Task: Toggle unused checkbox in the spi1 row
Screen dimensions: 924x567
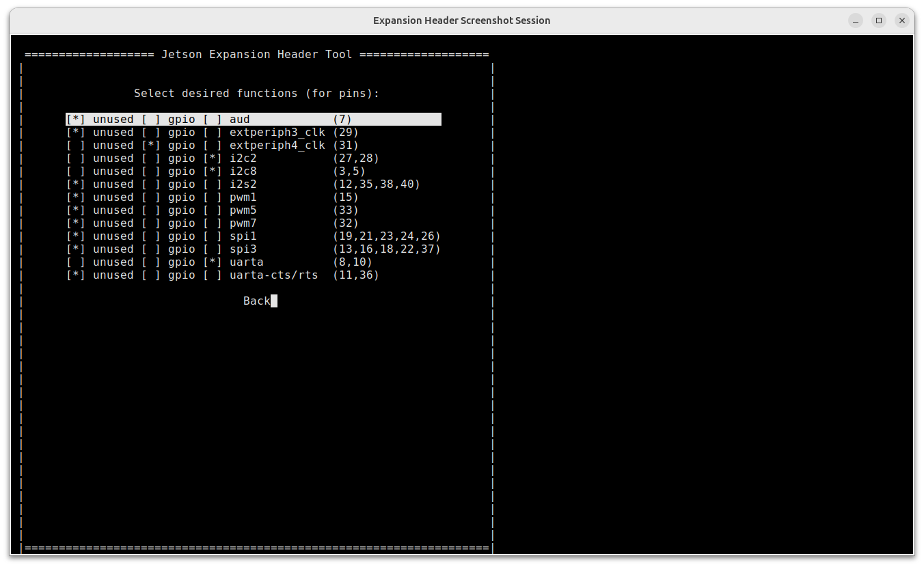Action: pos(76,236)
